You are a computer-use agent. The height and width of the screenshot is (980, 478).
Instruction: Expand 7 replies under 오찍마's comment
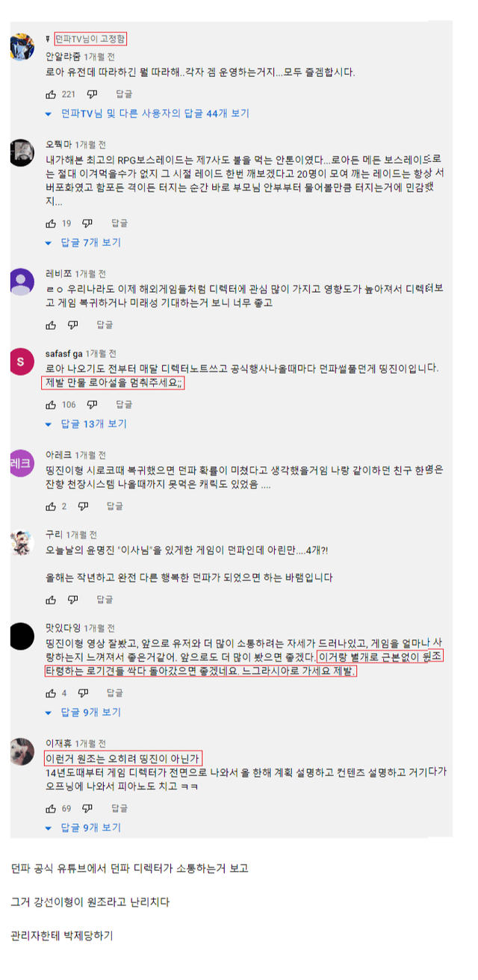(x=83, y=243)
